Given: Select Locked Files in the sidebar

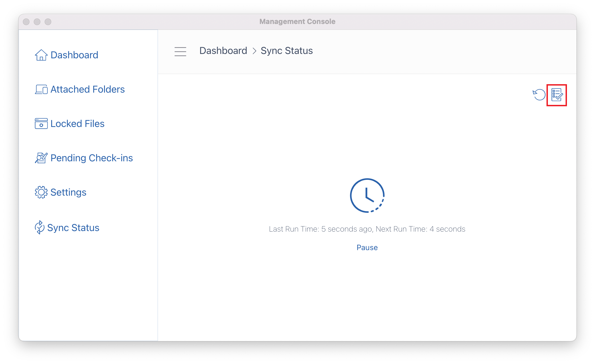Looking at the screenshot, I should (78, 124).
